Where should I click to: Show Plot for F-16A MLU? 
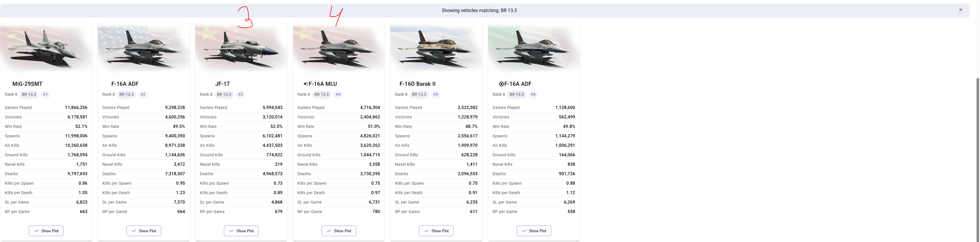coord(339,231)
